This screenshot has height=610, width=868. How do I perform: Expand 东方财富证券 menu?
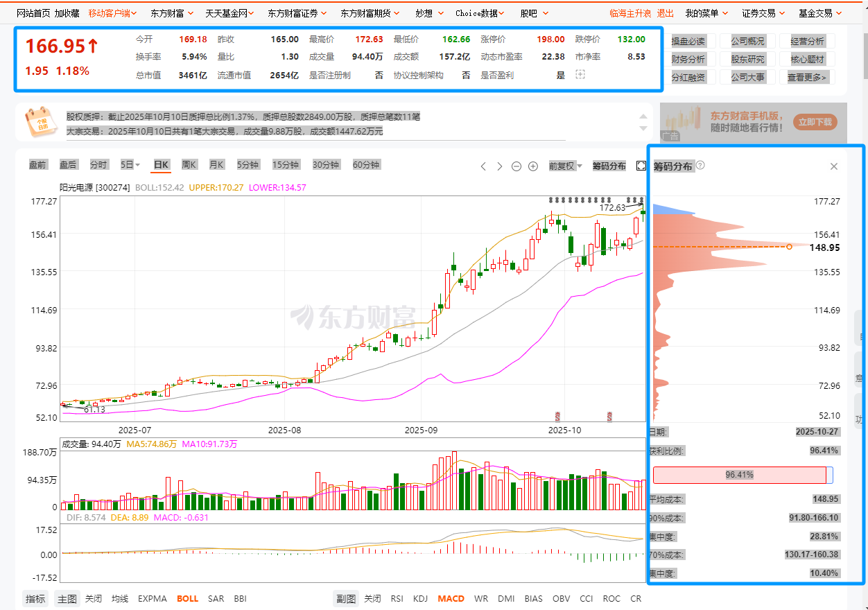coord(297,13)
